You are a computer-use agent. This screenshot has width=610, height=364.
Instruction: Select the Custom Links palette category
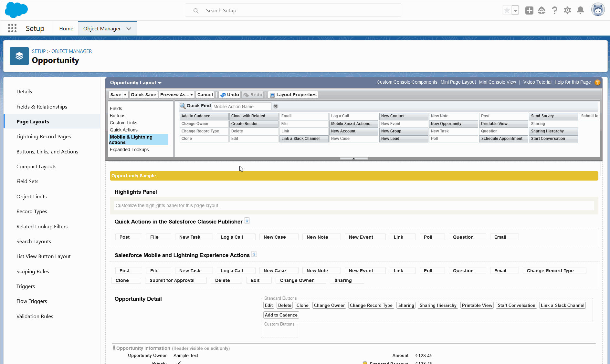click(x=123, y=123)
